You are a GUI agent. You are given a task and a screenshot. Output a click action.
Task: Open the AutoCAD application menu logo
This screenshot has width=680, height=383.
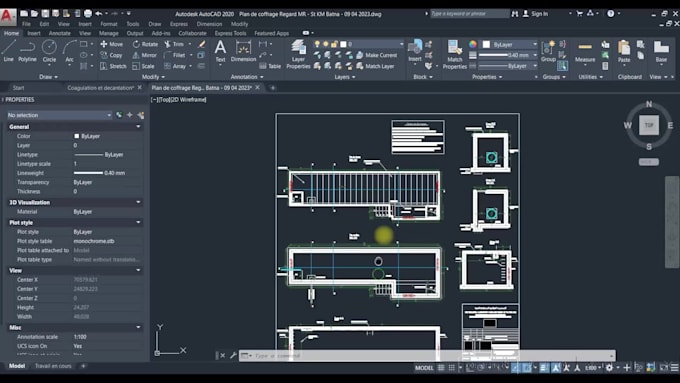pyautogui.click(x=7, y=16)
